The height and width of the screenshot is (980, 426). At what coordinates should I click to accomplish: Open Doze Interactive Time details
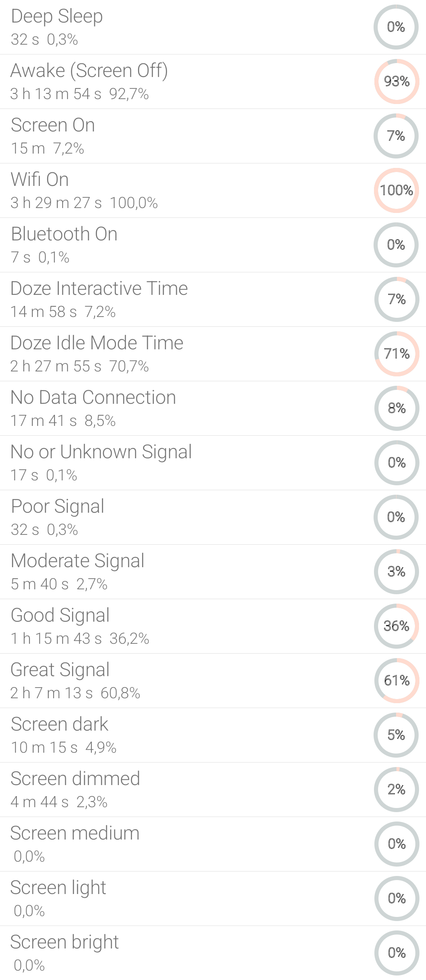[213, 299]
